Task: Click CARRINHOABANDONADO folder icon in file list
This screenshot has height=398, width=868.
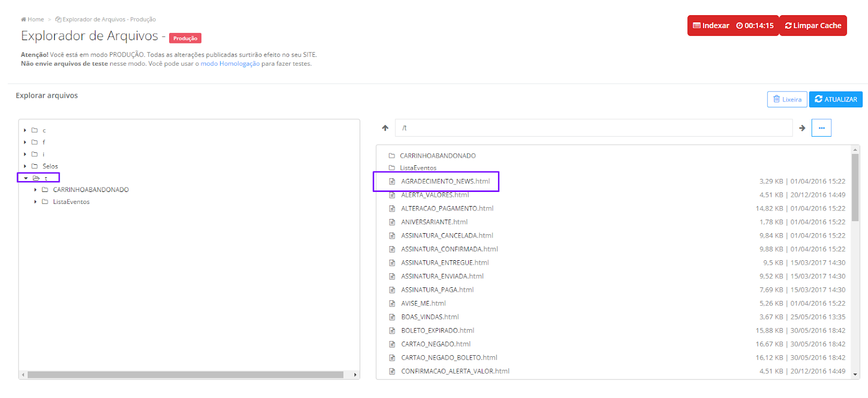Action: coord(392,156)
